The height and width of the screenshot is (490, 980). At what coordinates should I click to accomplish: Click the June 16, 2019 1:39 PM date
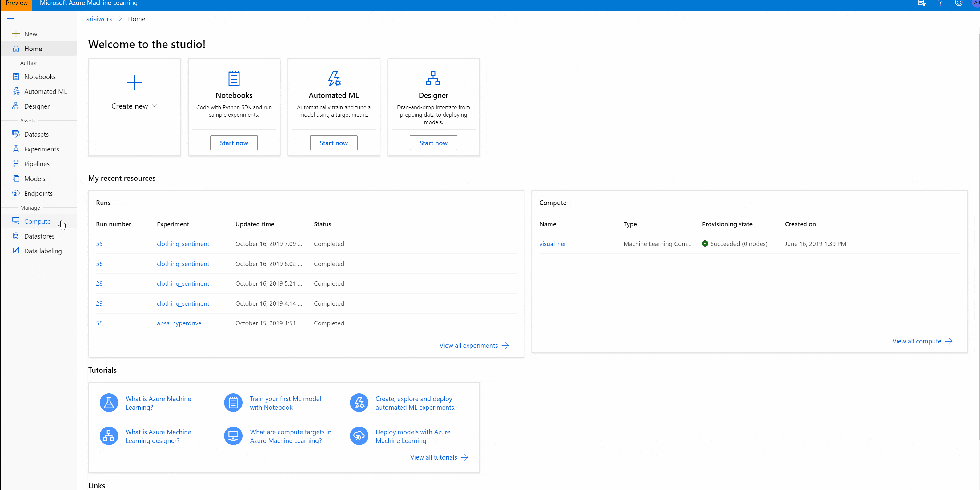pyautogui.click(x=815, y=243)
